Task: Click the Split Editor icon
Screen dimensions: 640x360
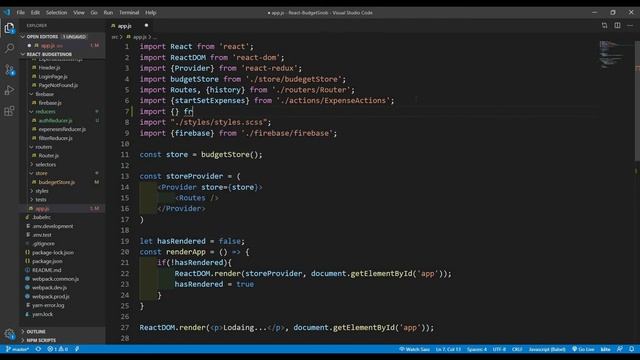Action: (x=617, y=25)
